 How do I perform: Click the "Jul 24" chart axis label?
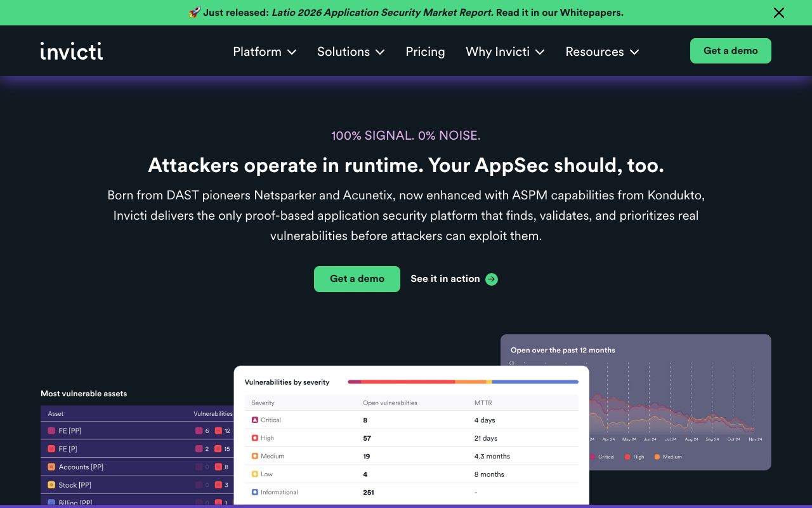671,439
